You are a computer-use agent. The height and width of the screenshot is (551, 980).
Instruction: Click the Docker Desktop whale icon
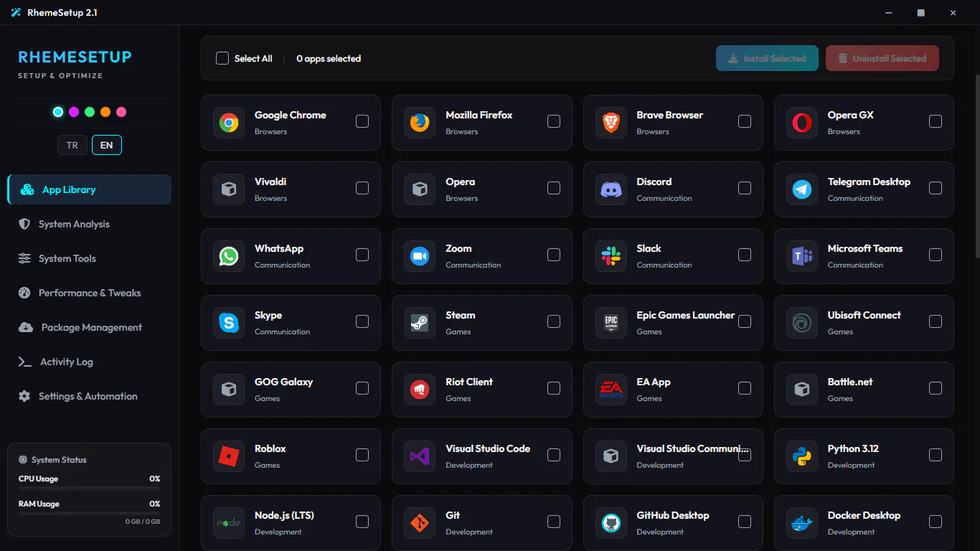(801, 523)
